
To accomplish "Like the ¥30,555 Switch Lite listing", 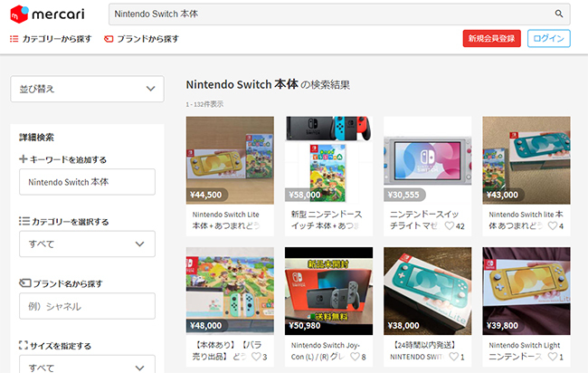I will pos(450,226).
